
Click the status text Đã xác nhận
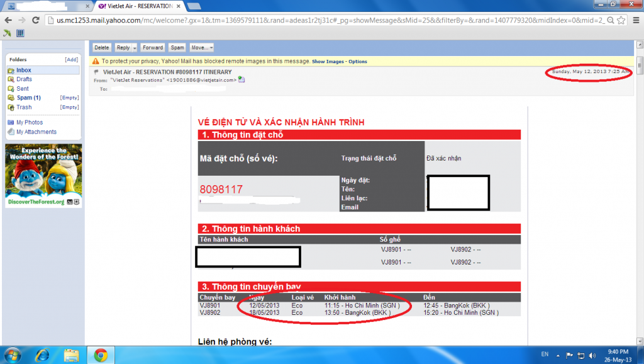pos(443,158)
